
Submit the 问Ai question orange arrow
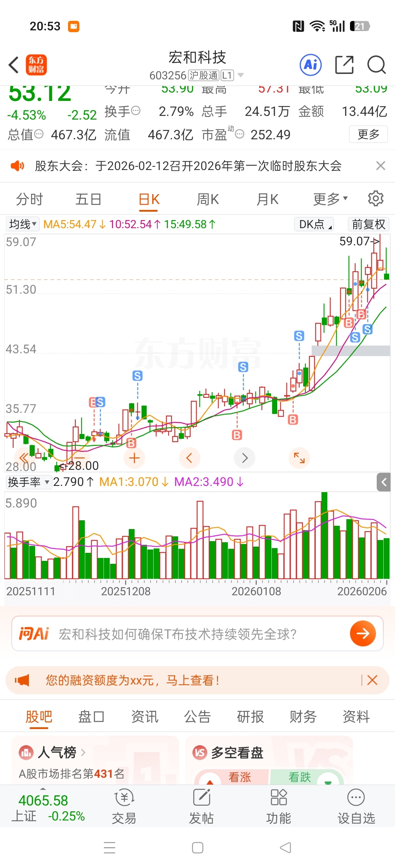[x=363, y=633]
